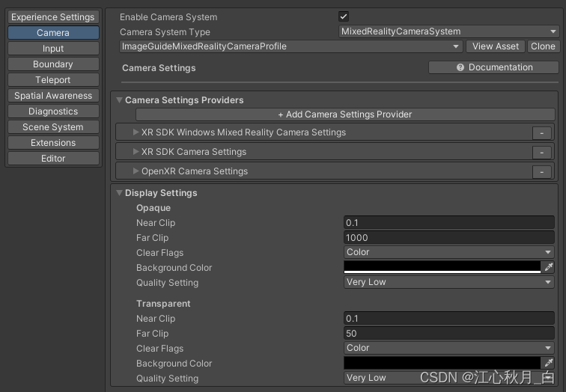
Task: Expand XR SDK Camera Settings foldout
Action: (136, 152)
